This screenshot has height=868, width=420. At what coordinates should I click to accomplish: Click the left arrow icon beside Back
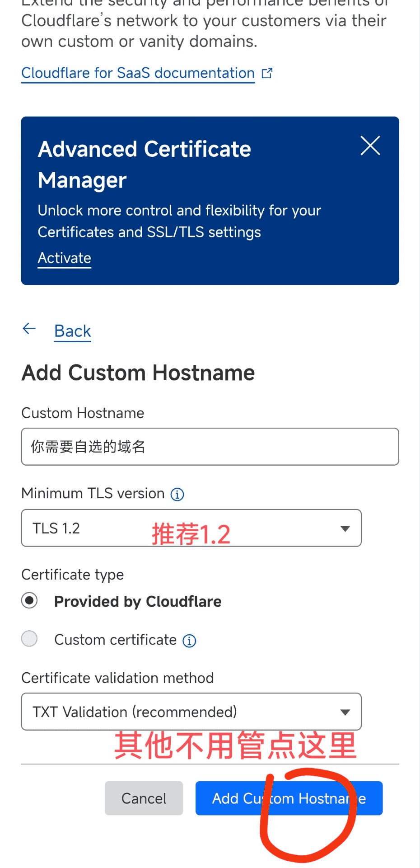[29, 329]
